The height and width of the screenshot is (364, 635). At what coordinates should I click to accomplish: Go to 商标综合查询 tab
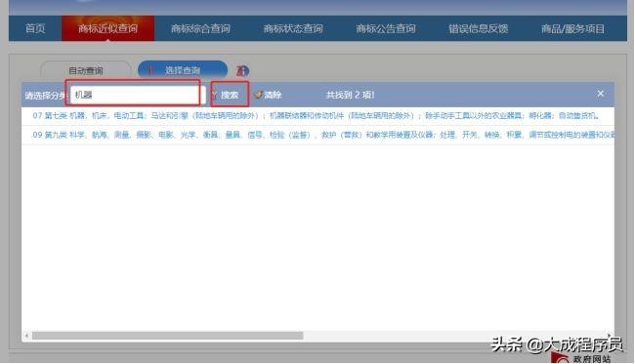(x=200, y=28)
